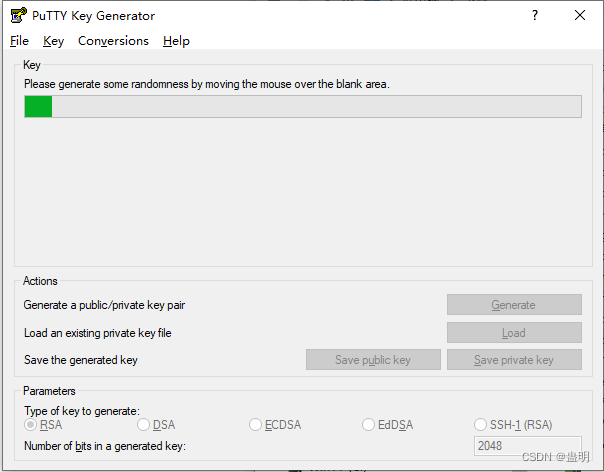The height and width of the screenshot is (472, 604).
Task: Click 'Save the generated key' label
Action: 81,360
